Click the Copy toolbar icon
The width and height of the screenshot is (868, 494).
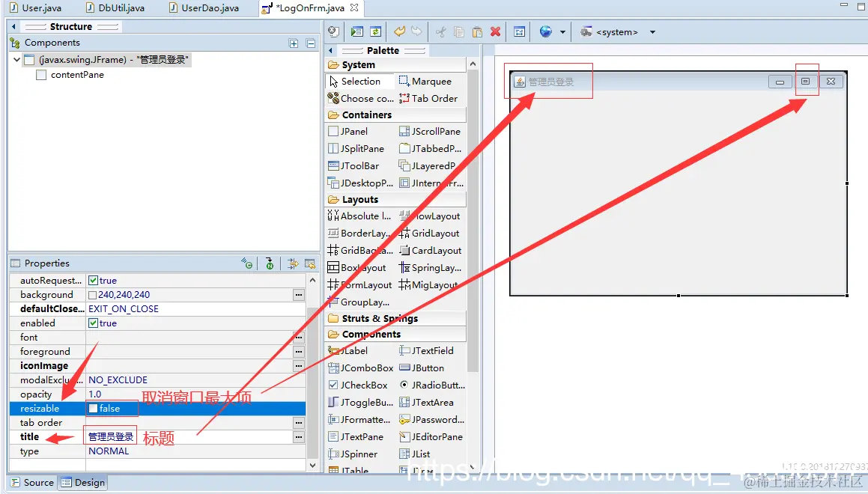(x=459, y=32)
